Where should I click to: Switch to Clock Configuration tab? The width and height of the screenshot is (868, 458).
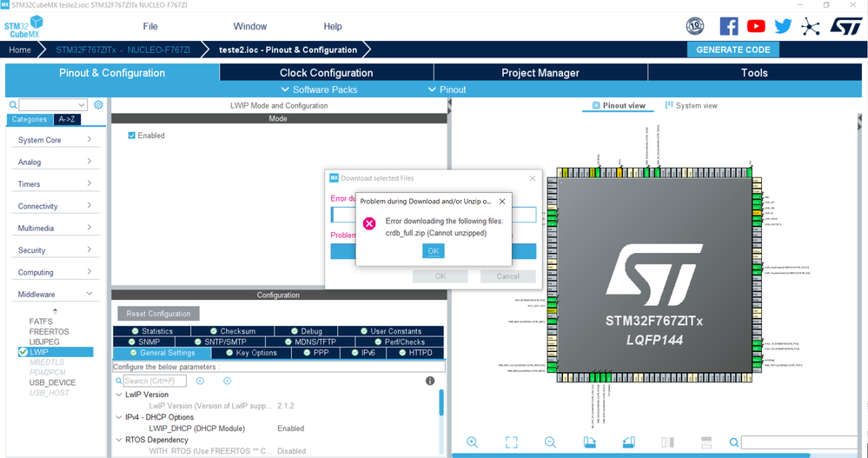point(326,72)
